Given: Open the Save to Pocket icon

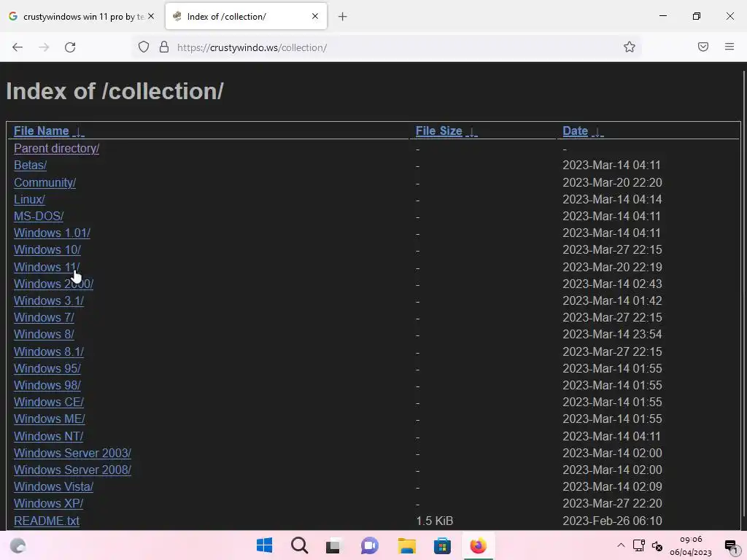Looking at the screenshot, I should point(703,47).
